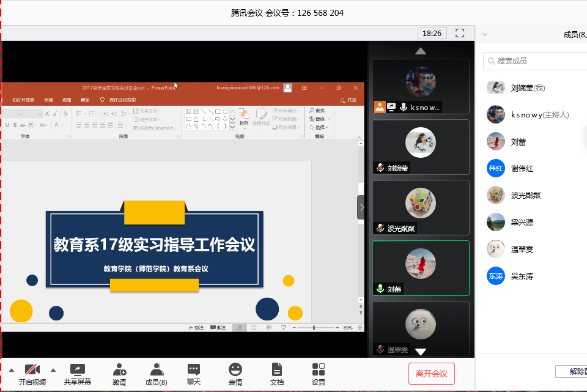Open the 表情 emoji reactions icon

click(x=235, y=374)
